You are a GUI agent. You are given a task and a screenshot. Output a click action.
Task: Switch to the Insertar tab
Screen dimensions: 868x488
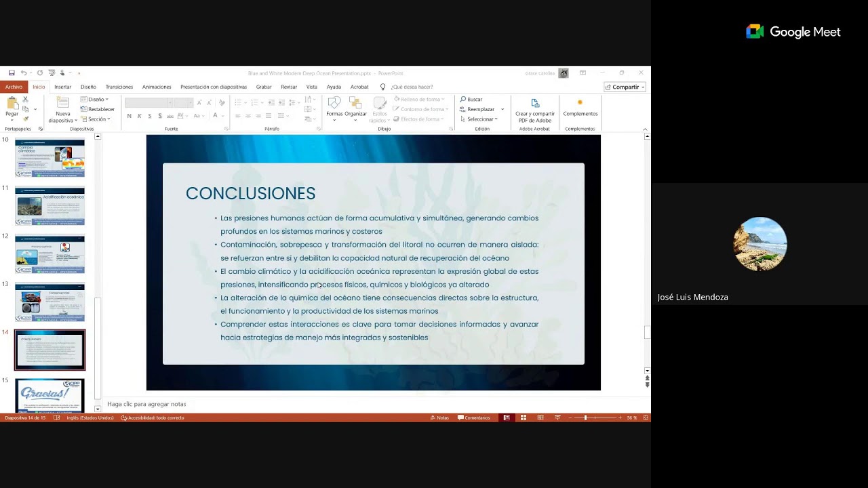coord(63,87)
